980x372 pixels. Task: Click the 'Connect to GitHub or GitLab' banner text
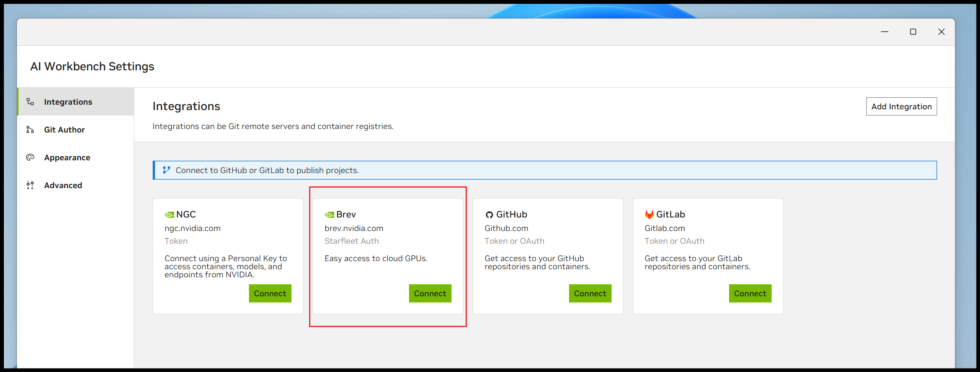pyautogui.click(x=267, y=170)
